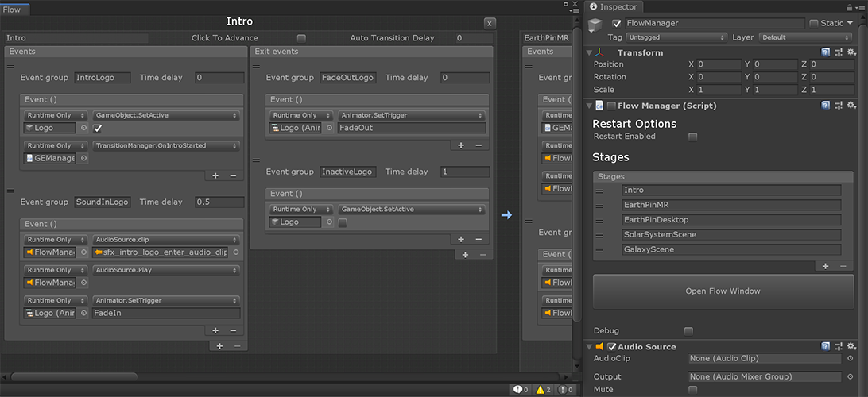Screen dimensions: 868x397
Task: Enable the Static checkbox
Action: [814, 23]
